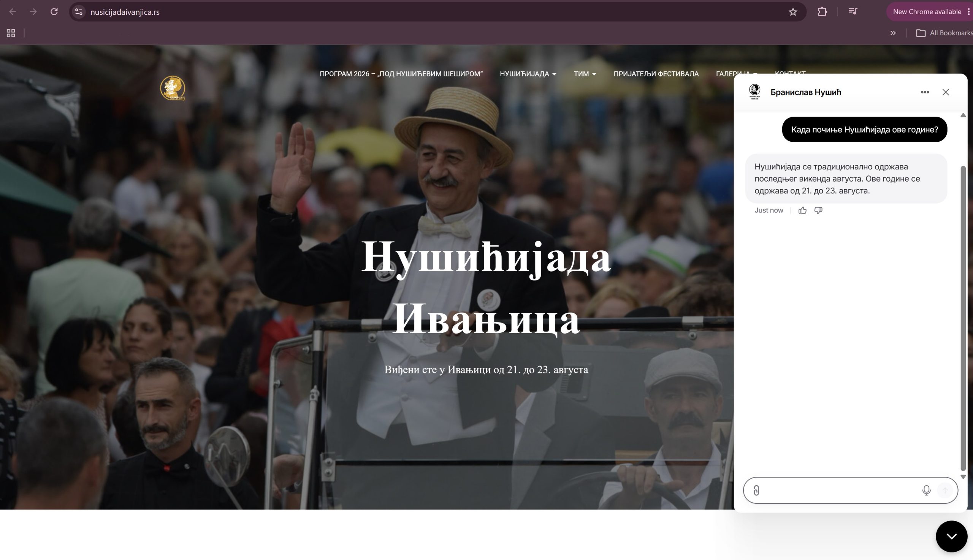This screenshot has height=560, width=973.
Task: Click the user question message bubble
Action: click(865, 130)
